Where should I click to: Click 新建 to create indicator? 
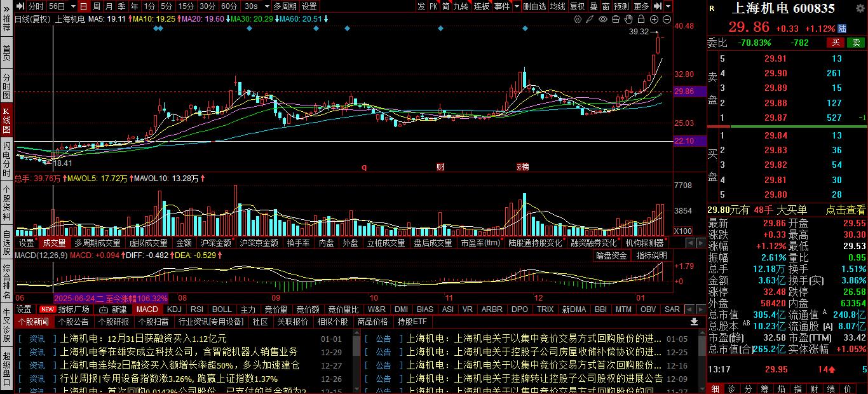tap(114, 309)
